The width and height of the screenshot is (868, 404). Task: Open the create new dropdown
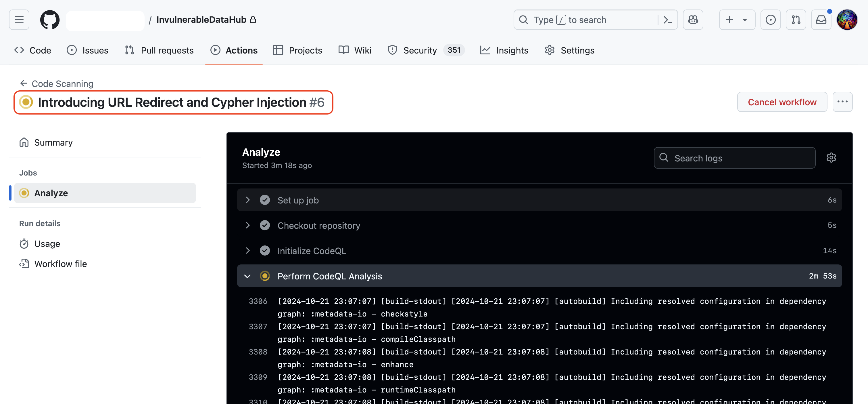737,20
